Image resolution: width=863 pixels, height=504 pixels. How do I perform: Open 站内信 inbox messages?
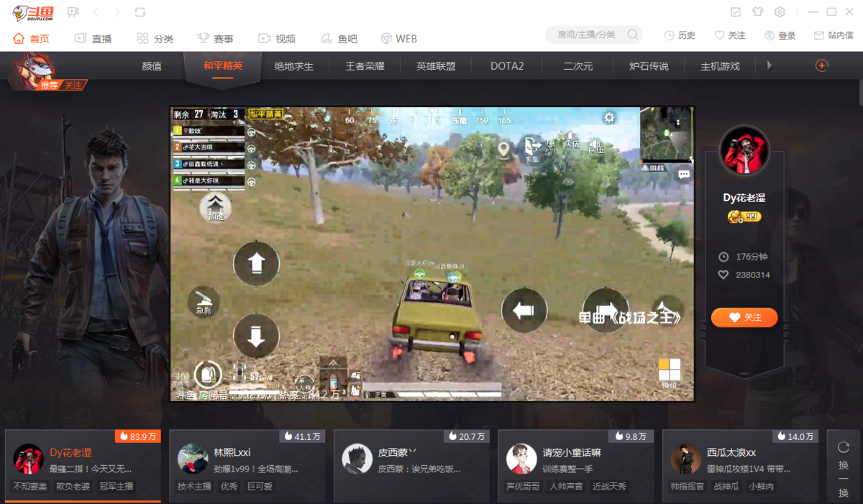click(x=834, y=35)
